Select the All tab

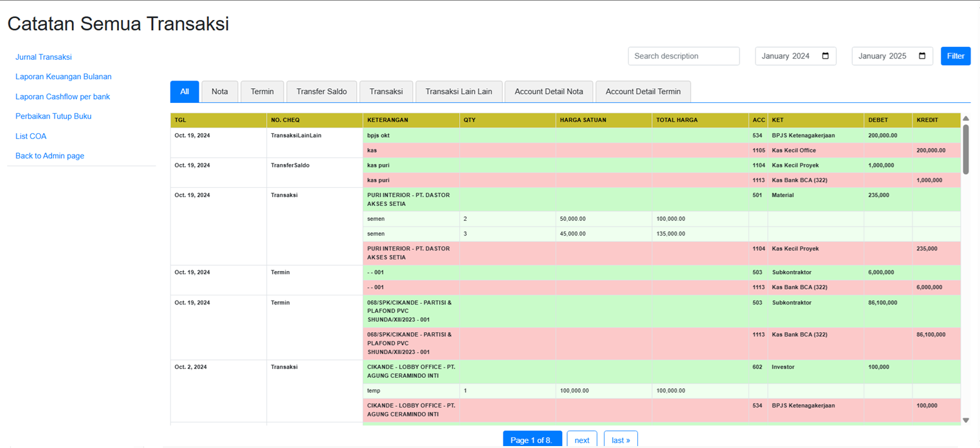(185, 91)
